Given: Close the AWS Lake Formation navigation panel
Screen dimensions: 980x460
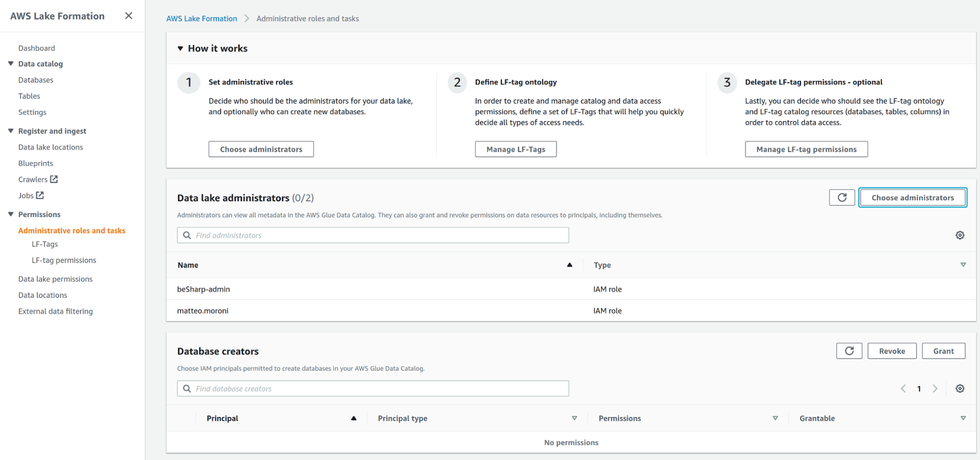Looking at the screenshot, I should pyautogui.click(x=128, y=16).
